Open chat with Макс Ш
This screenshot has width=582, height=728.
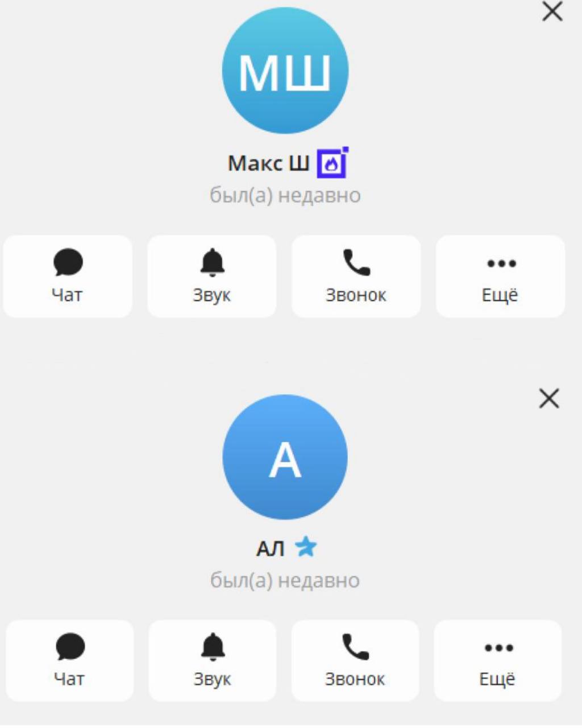point(68,276)
